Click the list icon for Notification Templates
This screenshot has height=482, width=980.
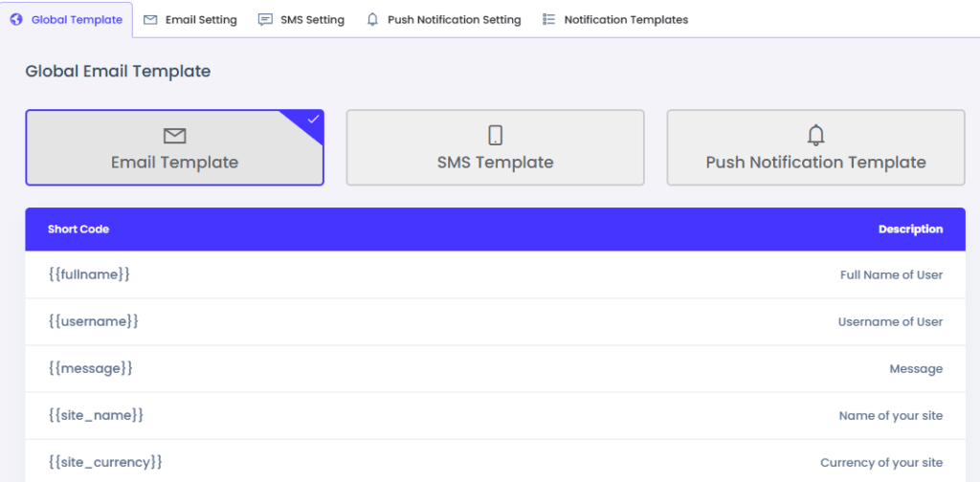point(548,19)
